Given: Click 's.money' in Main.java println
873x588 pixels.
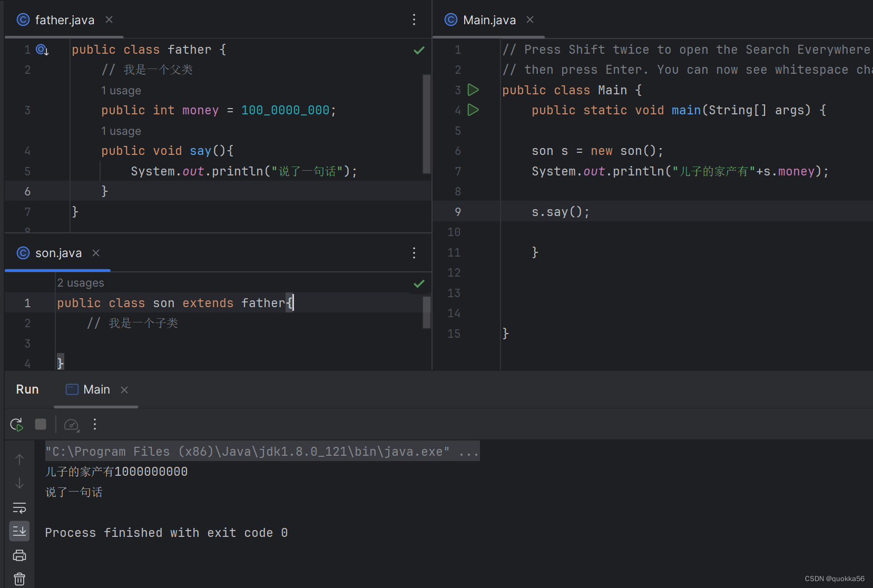Looking at the screenshot, I should [789, 171].
